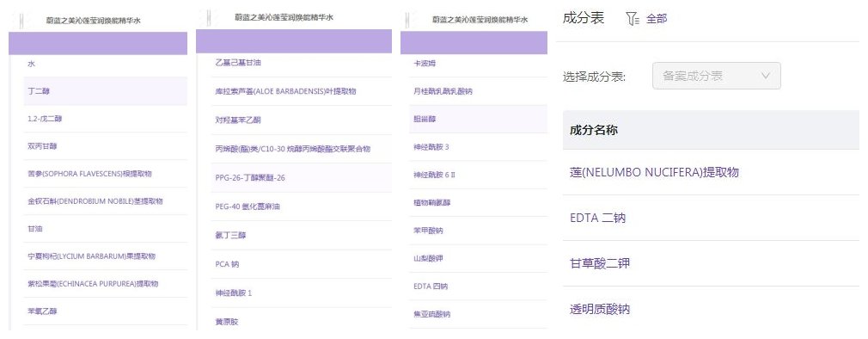
Task: Open the 备案成分表 dropdown
Action: (x=717, y=76)
